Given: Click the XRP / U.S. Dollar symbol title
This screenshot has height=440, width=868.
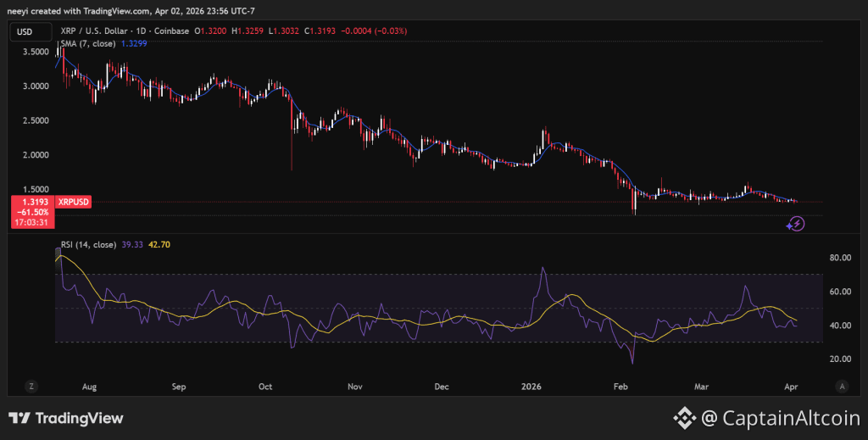Looking at the screenshot, I should point(97,31).
